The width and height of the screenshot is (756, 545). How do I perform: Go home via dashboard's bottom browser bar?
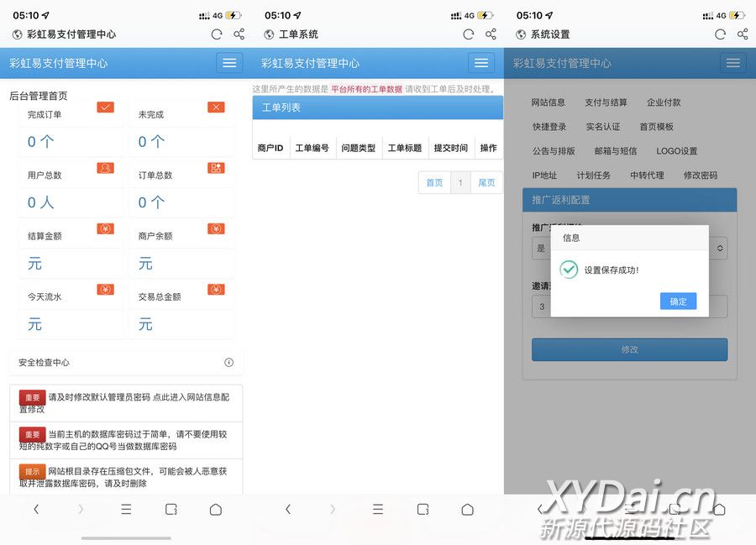(216, 510)
